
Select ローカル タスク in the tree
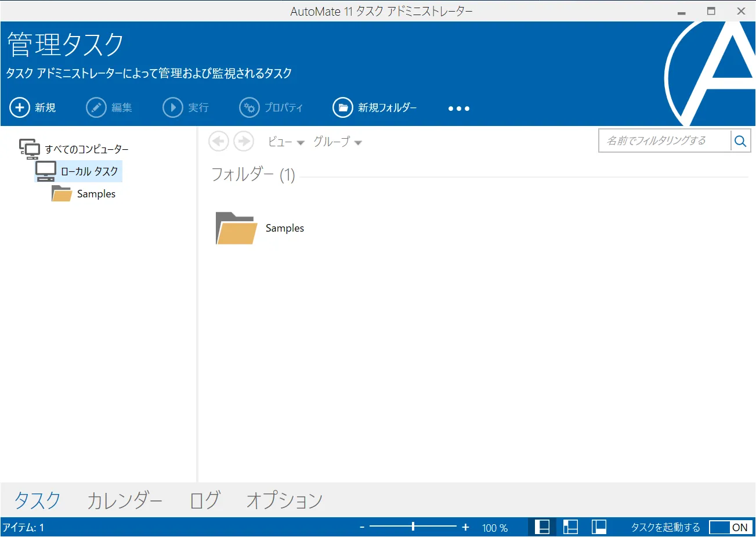click(x=89, y=171)
